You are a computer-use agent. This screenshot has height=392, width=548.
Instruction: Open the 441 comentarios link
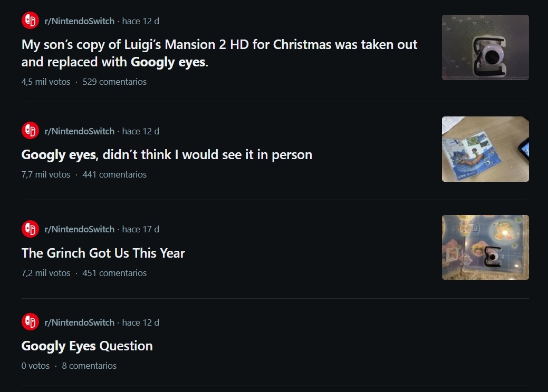pyautogui.click(x=114, y=174)
